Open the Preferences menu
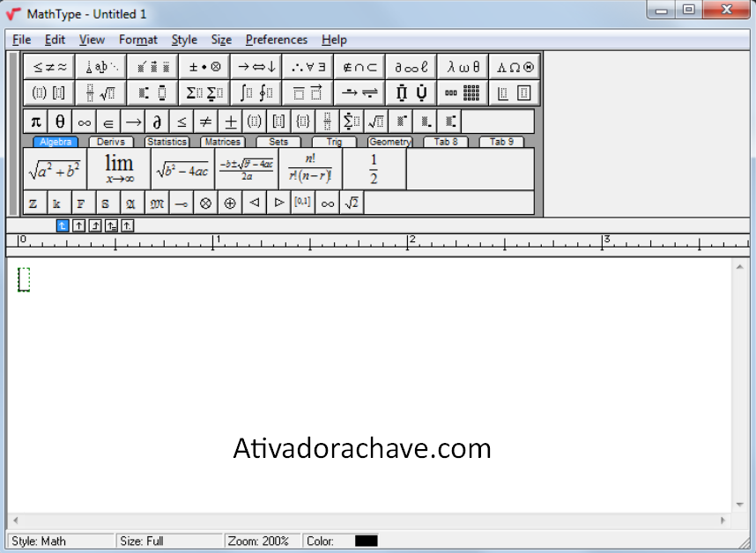Screen dimensions: 756x553 (276, 40)
